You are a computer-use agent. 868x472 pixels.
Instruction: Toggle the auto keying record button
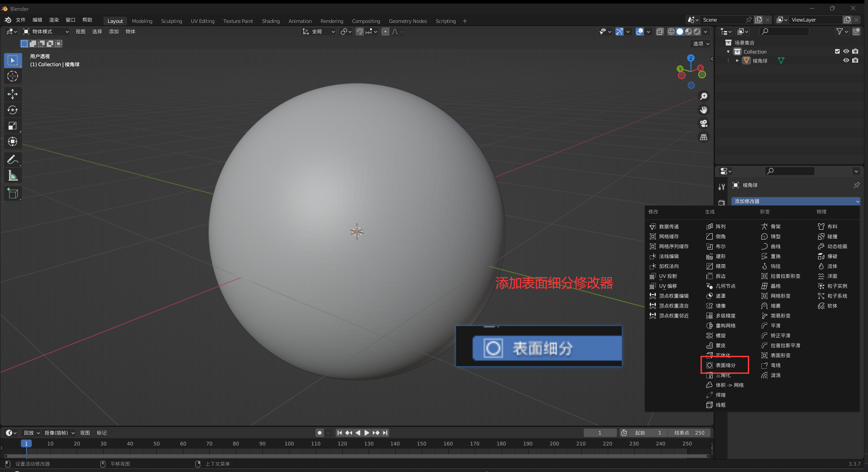[x=320, y=433]
